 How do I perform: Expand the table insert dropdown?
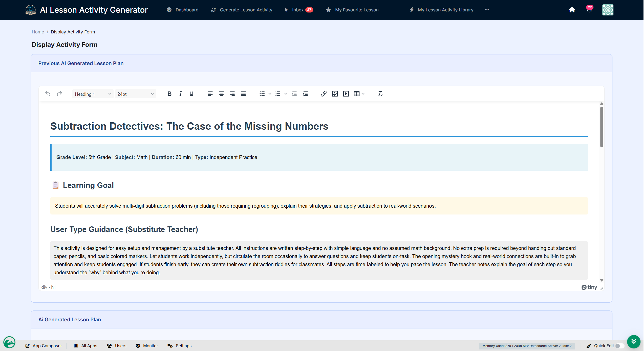pyautogui.click(x=363, y=94)
